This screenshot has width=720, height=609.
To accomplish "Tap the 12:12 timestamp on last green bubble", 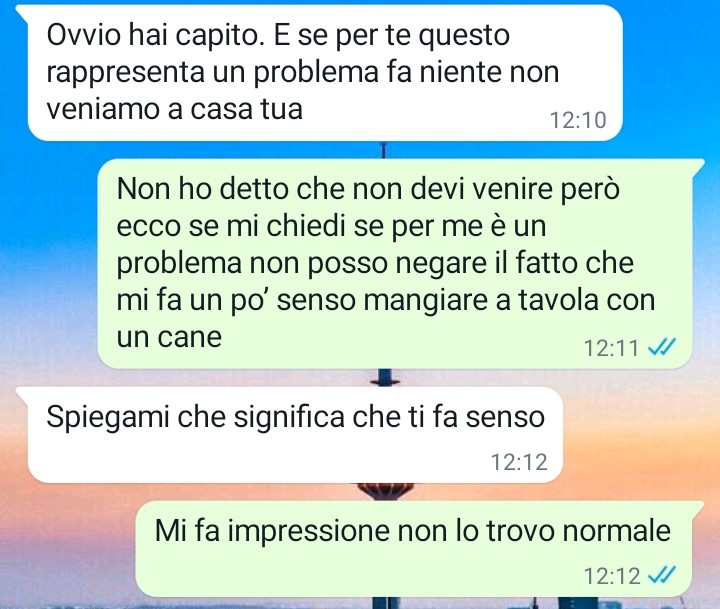I will [612, 575].
